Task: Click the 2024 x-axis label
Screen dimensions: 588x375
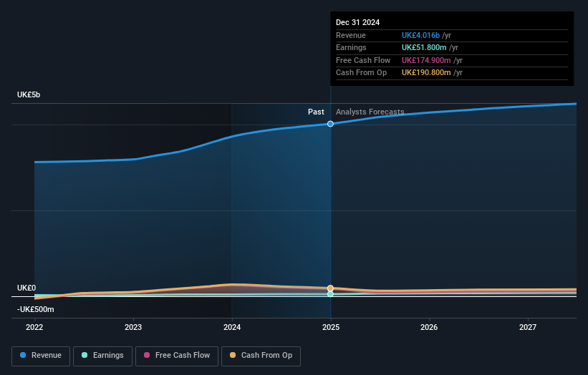Action: pyautogui.click(x=232, y=328)
